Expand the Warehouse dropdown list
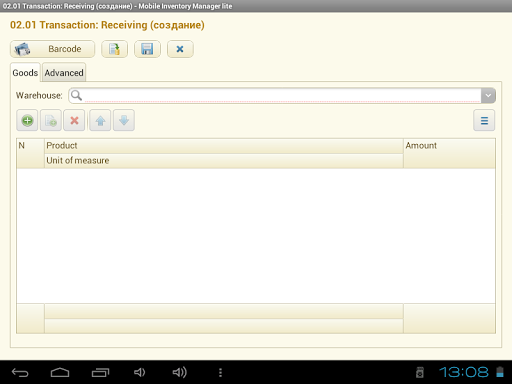This screenshot has width=512, height=384. pos(488,96)
